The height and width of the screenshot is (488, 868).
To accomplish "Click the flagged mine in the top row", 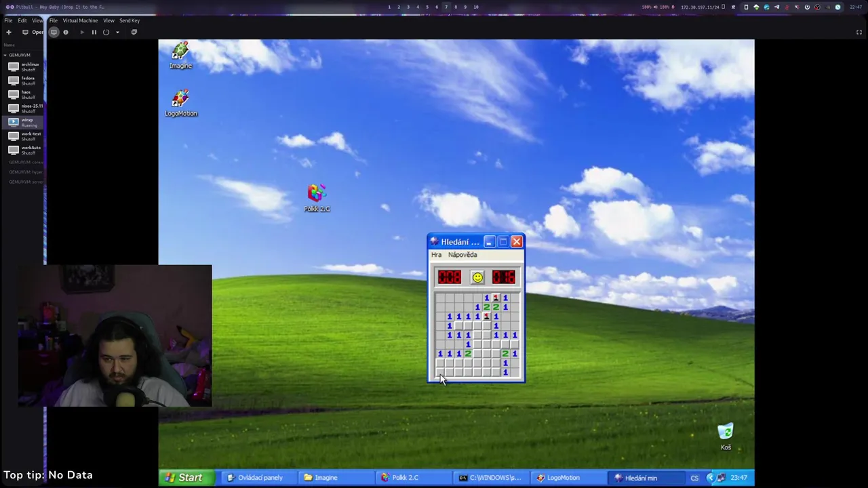I will (x=496, y=298).
